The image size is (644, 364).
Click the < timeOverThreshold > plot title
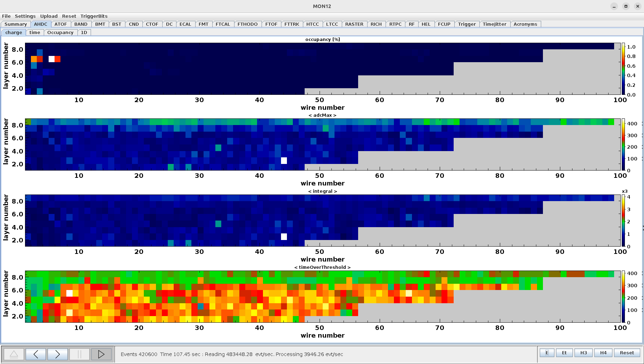(323, 267)
